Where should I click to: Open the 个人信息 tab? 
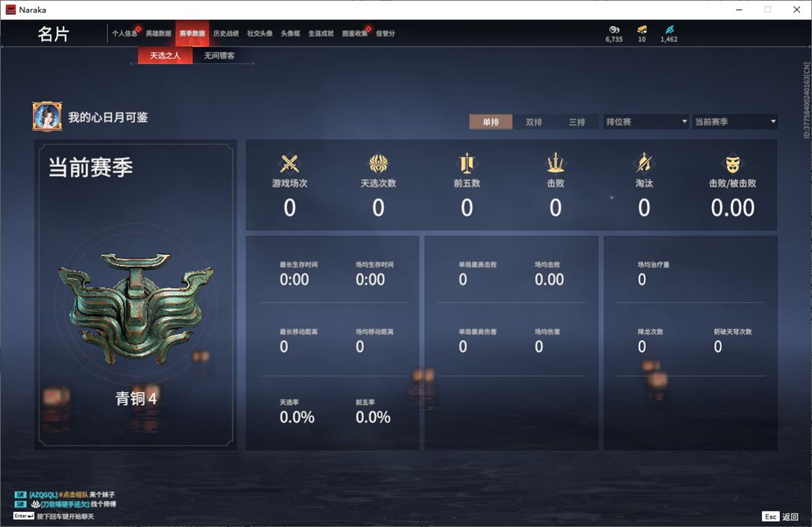pyautogui.click(x=125, y=33)
